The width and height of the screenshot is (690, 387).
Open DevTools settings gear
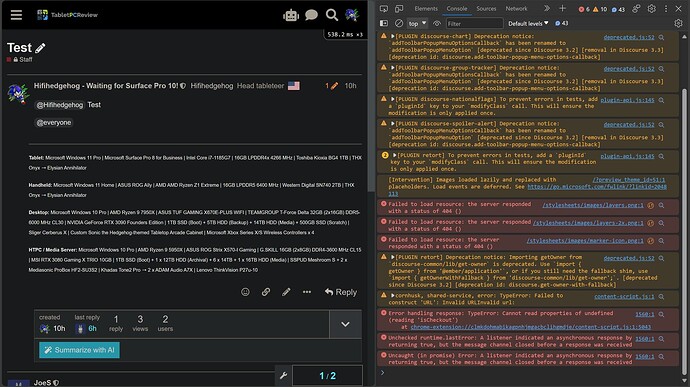point(652,9)
